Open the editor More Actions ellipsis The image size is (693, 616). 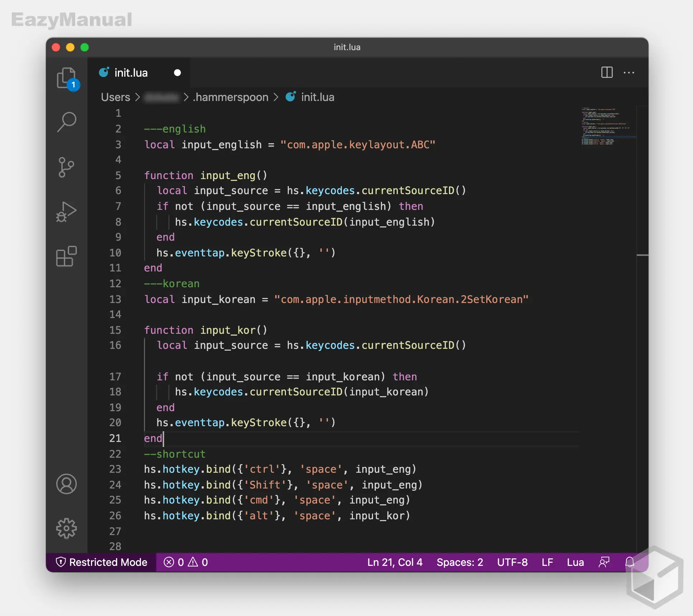click(629, 72)
